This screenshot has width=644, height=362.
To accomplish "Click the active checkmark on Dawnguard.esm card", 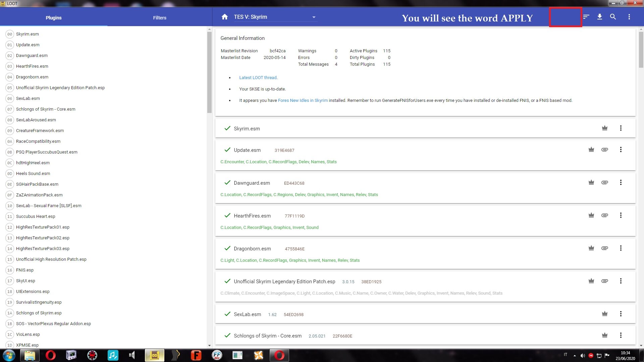I will point(227,182).
